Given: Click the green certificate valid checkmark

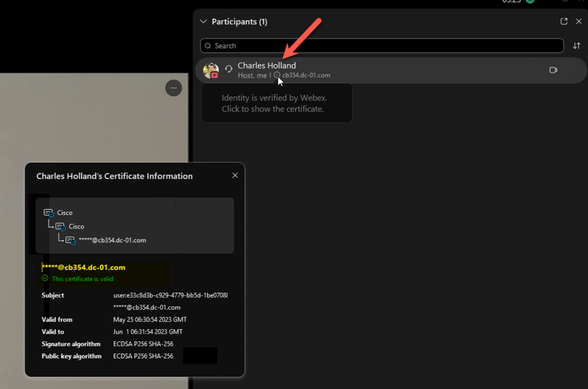Looking at the screenshot, I should click(45, 278).
